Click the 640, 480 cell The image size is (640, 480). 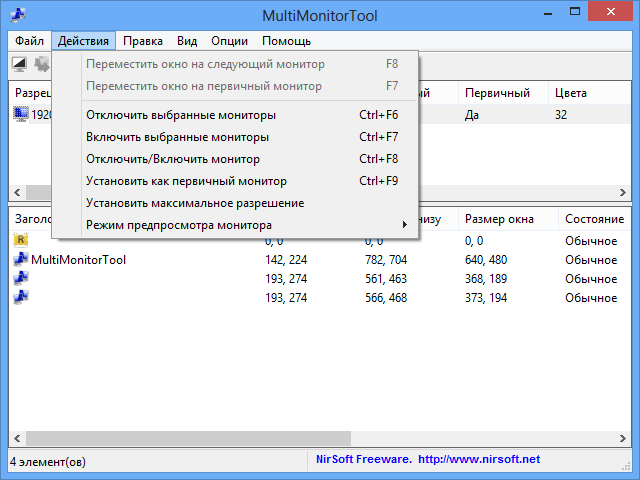coord(486,260)
